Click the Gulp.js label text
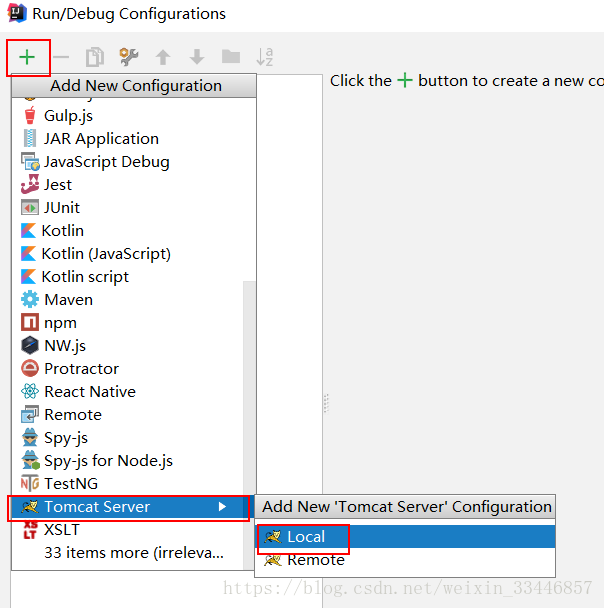 coord(68,116)
